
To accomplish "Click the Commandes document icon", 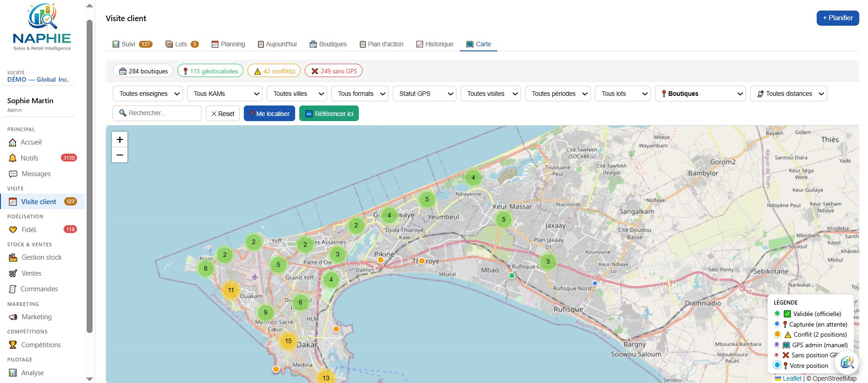I will [13, 289].
